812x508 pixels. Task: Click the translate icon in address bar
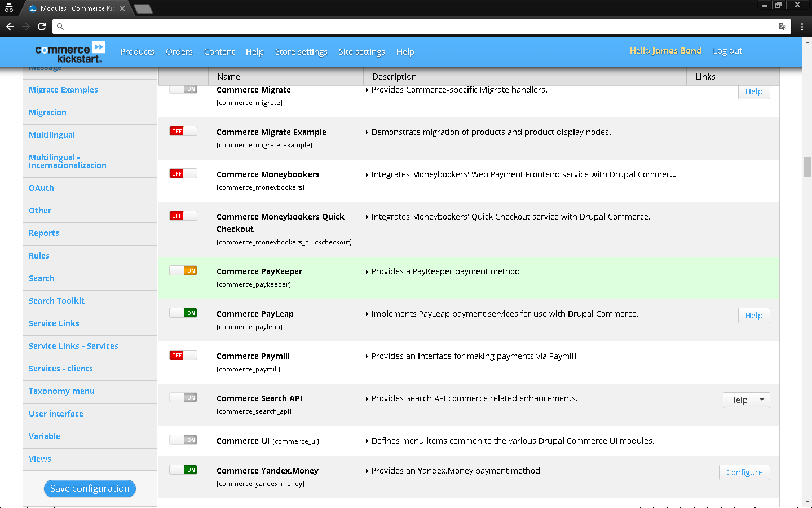783,27
